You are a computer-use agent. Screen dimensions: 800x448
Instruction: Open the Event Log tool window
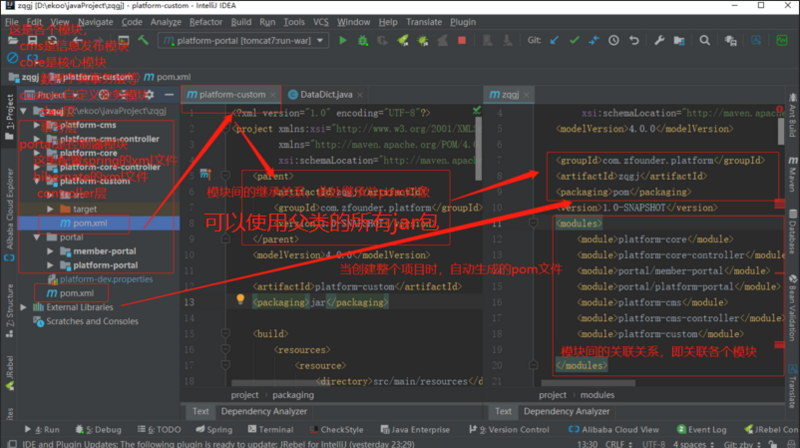[x=702, y=430]
